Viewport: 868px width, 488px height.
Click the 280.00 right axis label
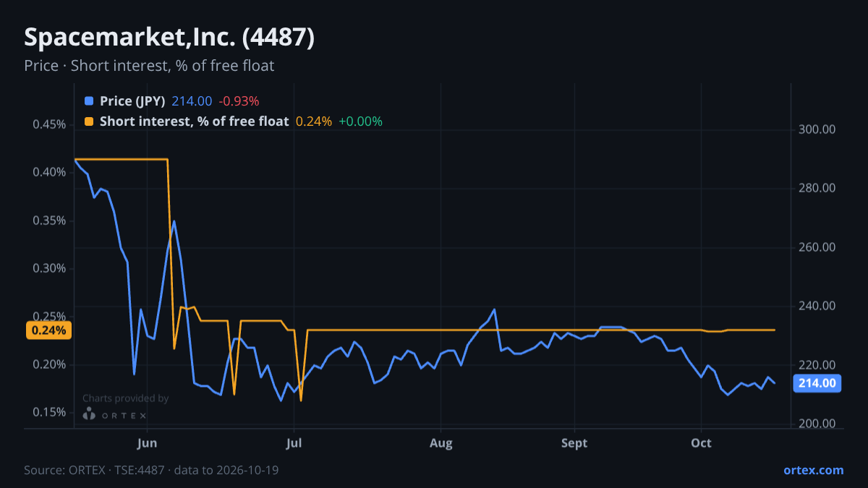817,188
